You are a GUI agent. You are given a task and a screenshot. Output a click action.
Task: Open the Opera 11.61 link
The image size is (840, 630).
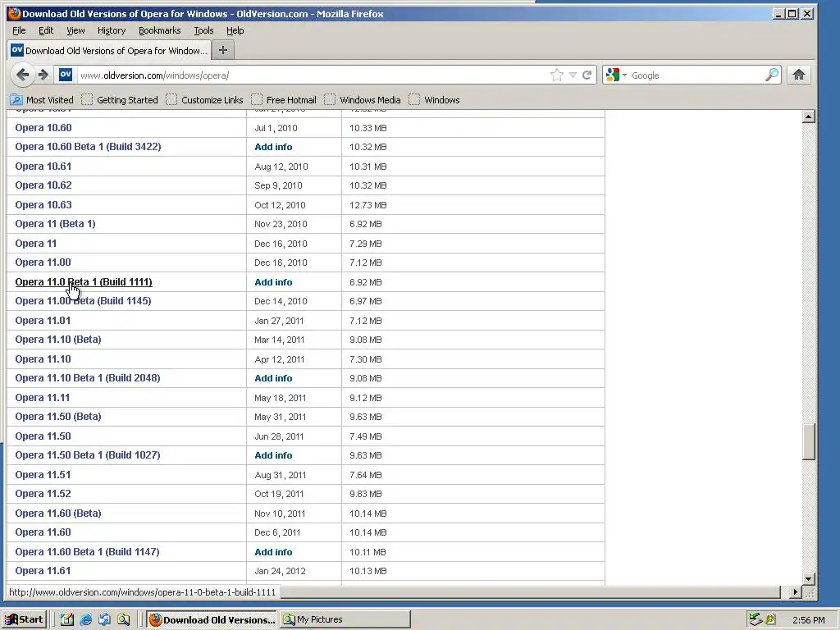pos(43,571)
